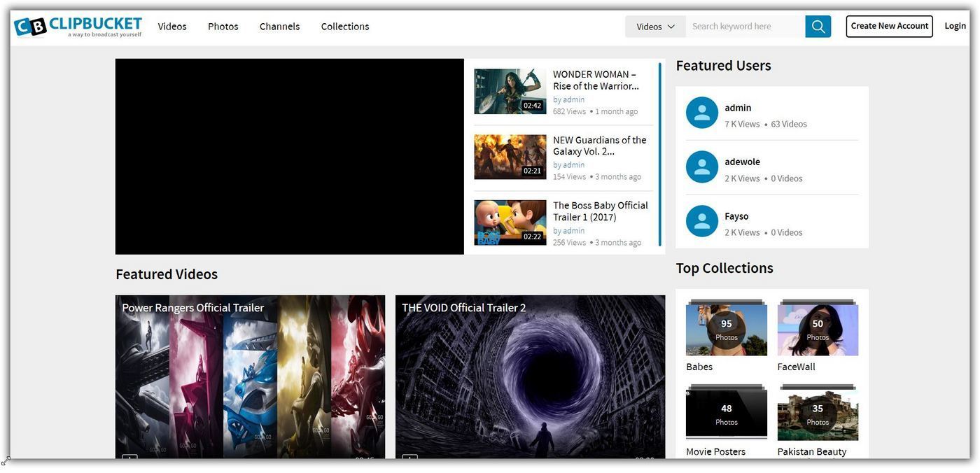Click the black main video player
Screen dimensions: 980x473
[x=290, y=157]
